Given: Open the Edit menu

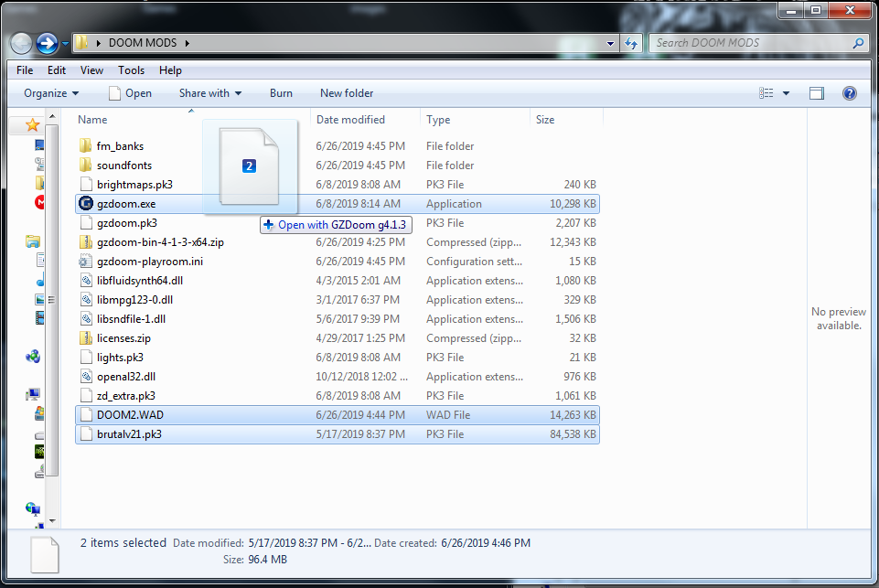Looking at the screenshot, I should pos(57,70).
